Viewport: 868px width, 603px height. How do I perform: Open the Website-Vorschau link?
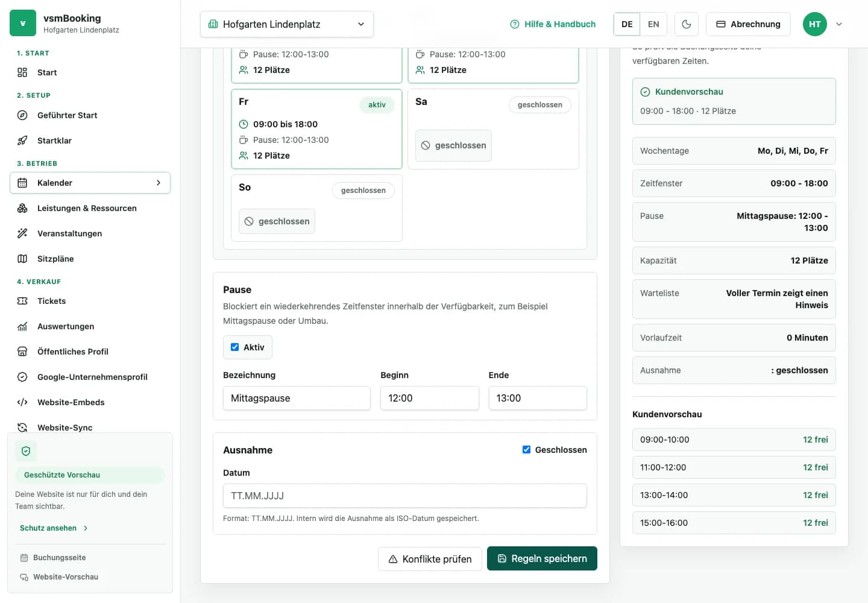point(59,577)
